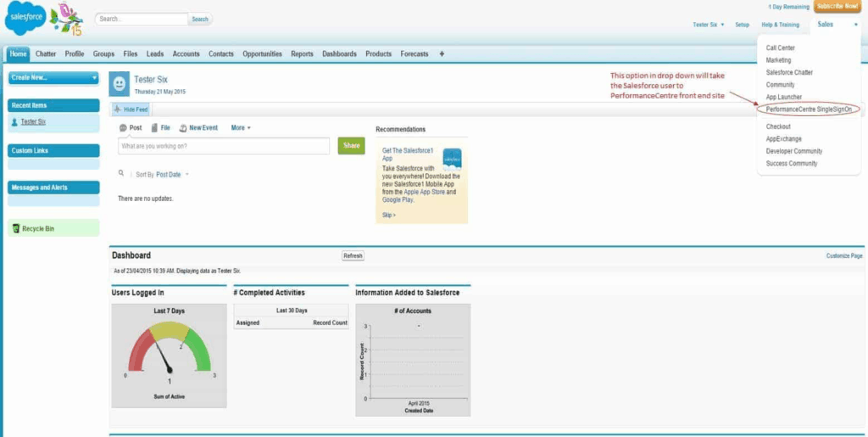Click the Recycle Bin link
Image resolution: width=868 pixels, height=437 pixels.
coord(38,229)
